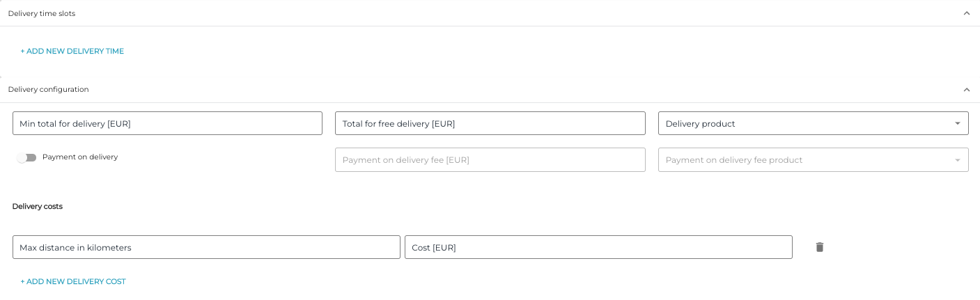980x300 pixels.
Task: Click Add New Delivery Time
Action: pos(72,51)
